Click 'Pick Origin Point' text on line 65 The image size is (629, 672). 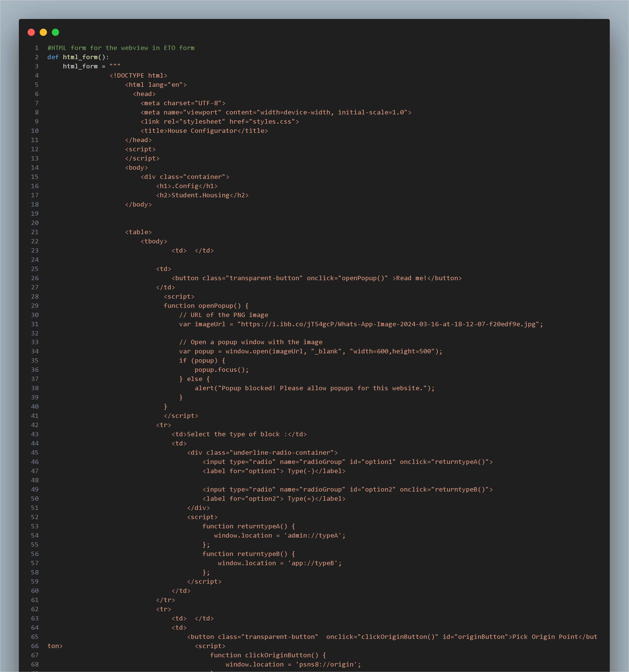[x=545, y=637]
